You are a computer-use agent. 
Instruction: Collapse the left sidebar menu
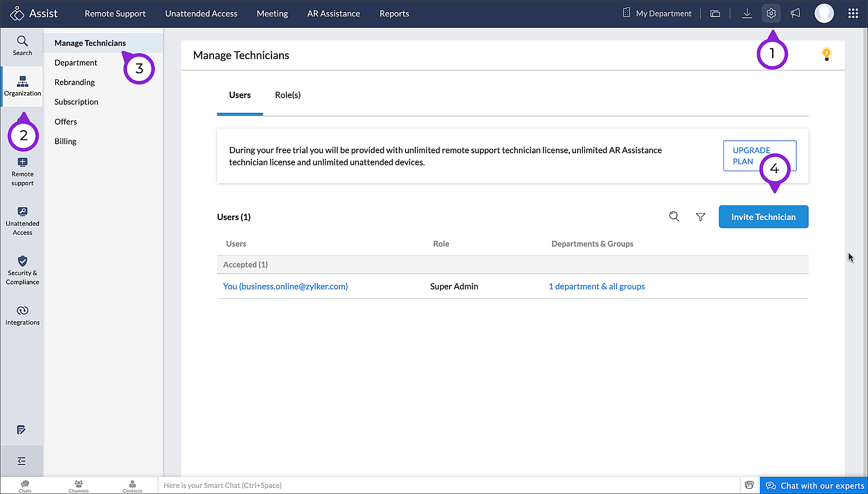22,461
